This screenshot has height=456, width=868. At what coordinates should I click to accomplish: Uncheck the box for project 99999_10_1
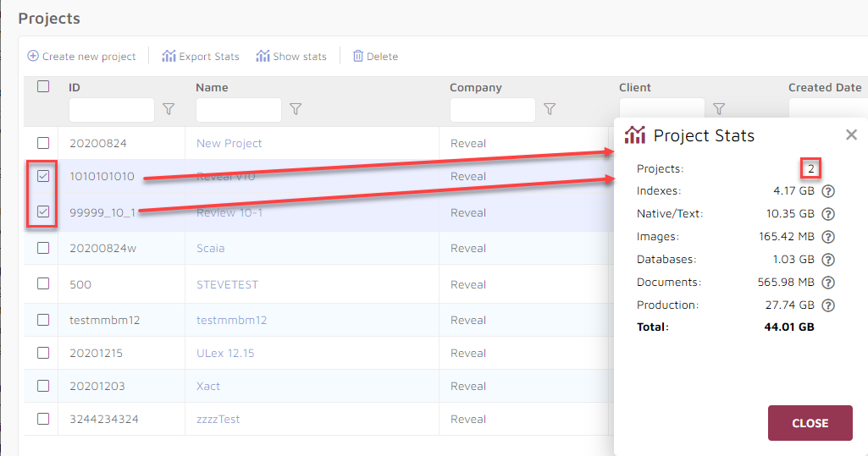coord(43,212)
